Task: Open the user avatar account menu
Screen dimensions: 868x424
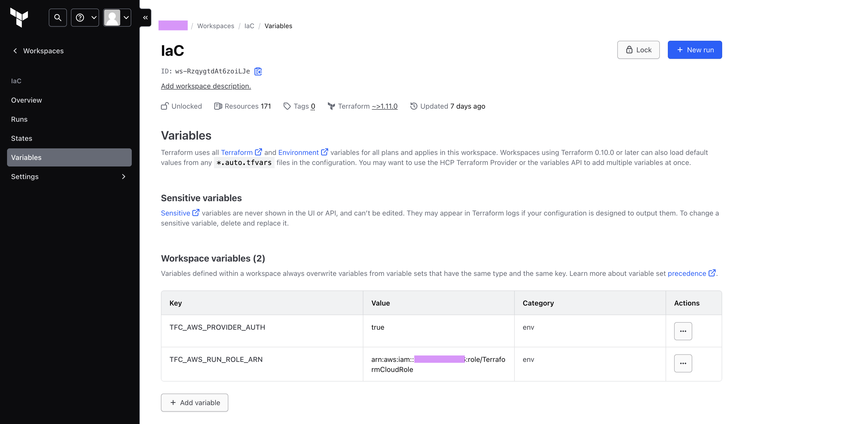Action: point(117,18)
